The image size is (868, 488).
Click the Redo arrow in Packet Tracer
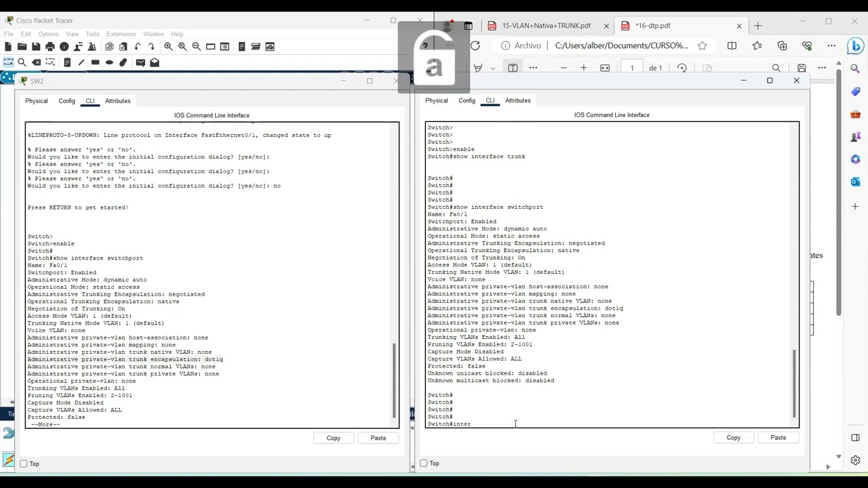151,47
